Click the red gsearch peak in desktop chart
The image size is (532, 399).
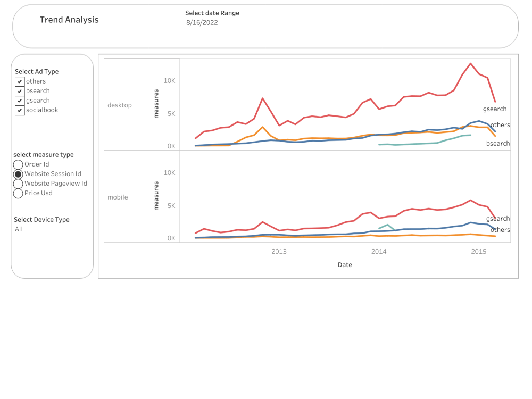[x=471, y=64]
